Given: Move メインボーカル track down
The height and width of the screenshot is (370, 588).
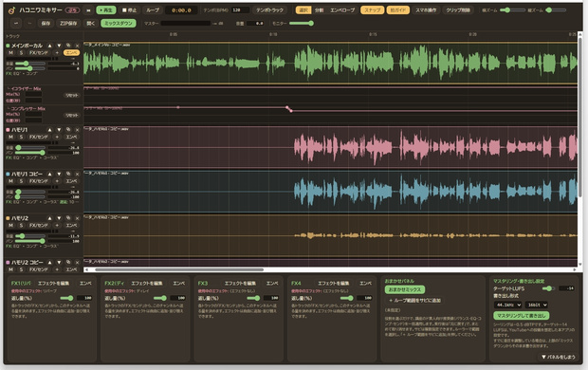Looking at the screenshot, I should [59, 46].
